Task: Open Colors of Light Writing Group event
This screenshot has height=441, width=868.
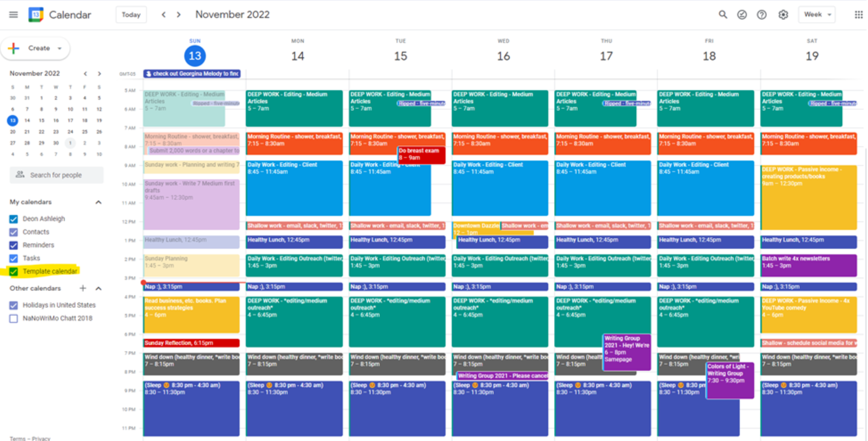Action: [x=730, y=381]
